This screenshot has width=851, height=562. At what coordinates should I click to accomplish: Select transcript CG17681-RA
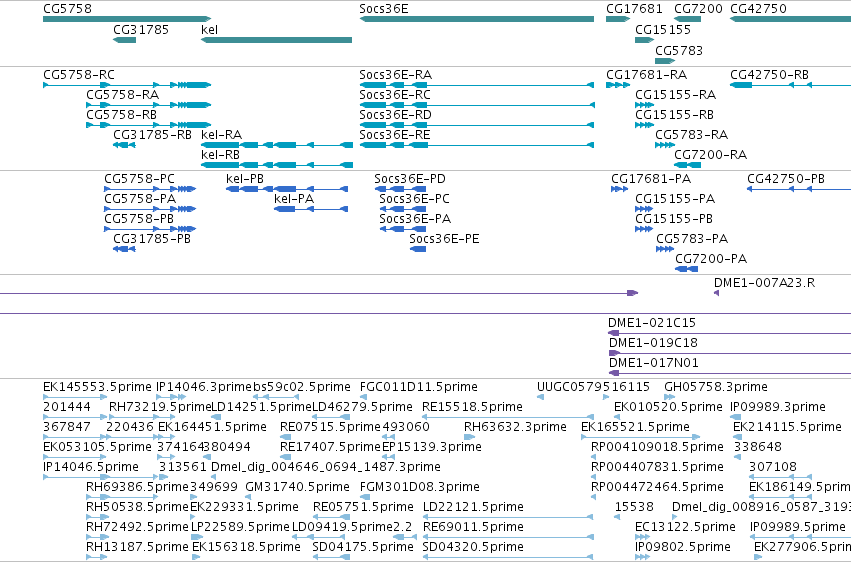tap(618, 85)
